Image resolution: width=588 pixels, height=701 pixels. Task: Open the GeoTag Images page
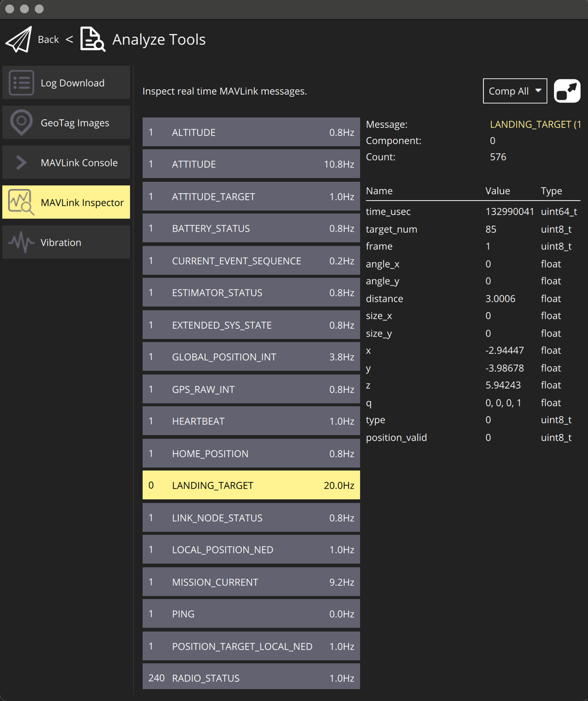coord(66,123)
